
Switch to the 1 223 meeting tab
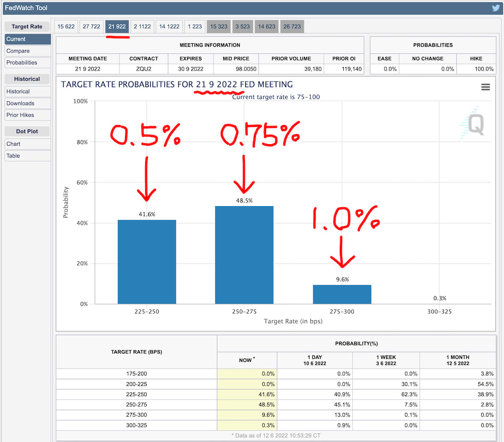pos(194,27)
